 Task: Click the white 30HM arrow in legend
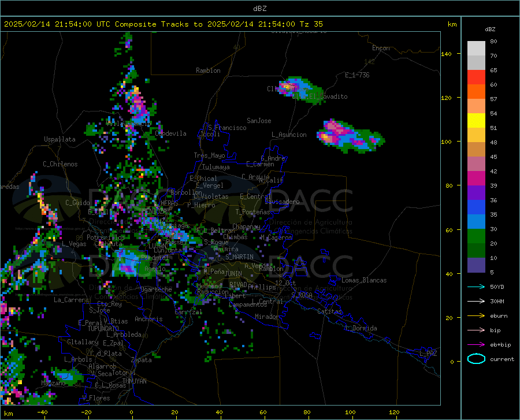[476, 301]
